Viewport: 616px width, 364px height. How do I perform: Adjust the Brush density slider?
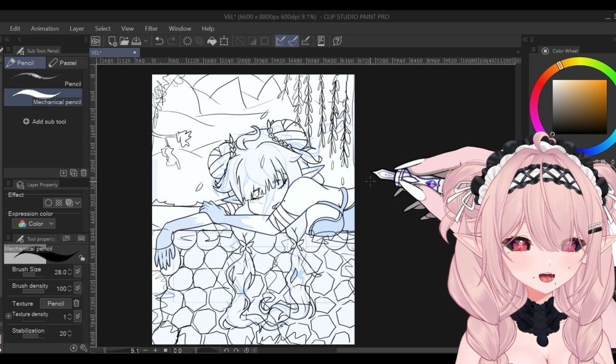point(33,291)
